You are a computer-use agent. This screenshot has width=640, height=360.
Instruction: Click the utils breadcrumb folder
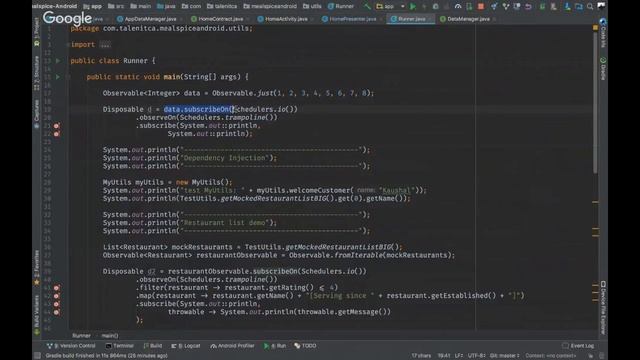pos(312,6)
